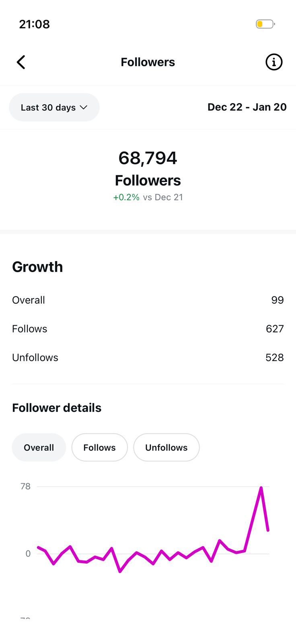Tap the peak spike on follower chart
296x644 pixels.
(261, 488)
